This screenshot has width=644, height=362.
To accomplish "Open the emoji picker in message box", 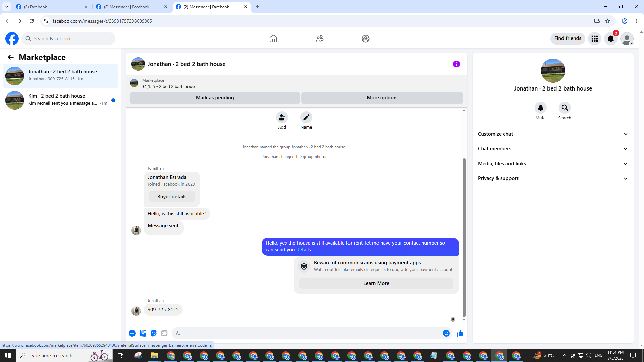I will coord(446,333).
